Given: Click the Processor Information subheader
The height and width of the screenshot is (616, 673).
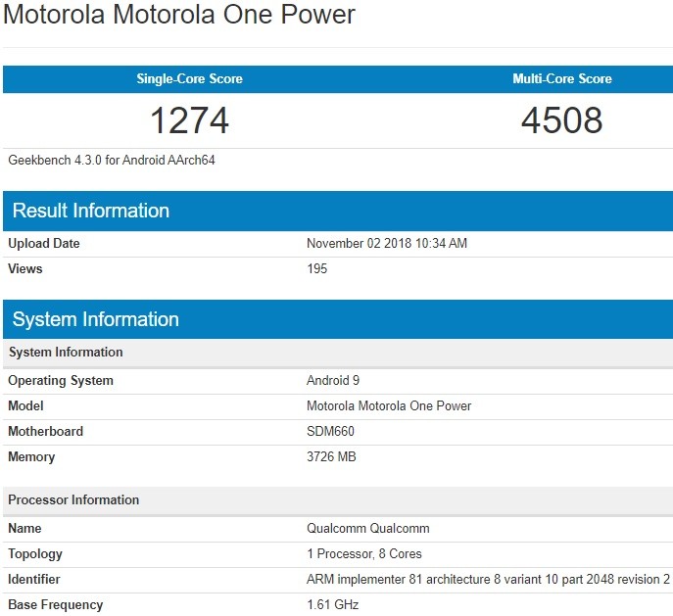Looking at the screenshot, I should (338, 500).
